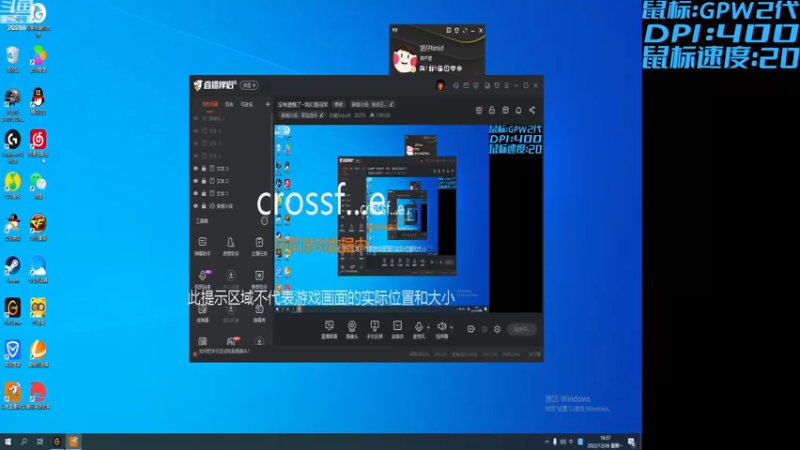The width and height of the screenshot is (800, 450).
Task: Collapse the 工具箱 toolbox section
Action: pyautogui.click(x=264, y=221)
